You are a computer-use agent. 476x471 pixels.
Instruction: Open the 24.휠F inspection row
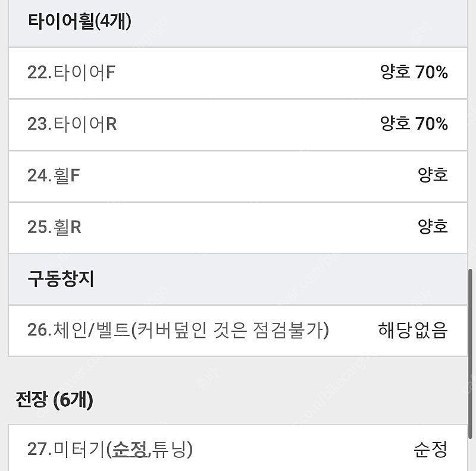[237, 176]
